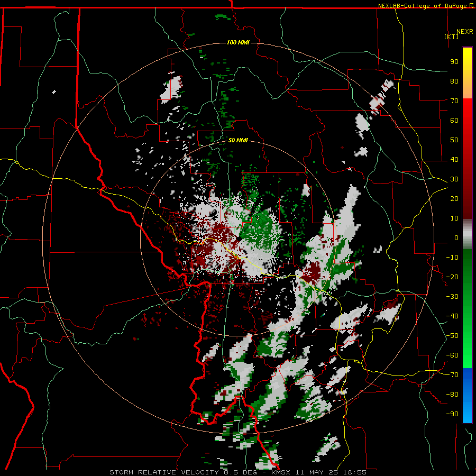Click the Storm Relative Velocity caption text
Image resolution: width=476 pixels, height=476 pixels.
pyautogui.click(x=238, y=472)
